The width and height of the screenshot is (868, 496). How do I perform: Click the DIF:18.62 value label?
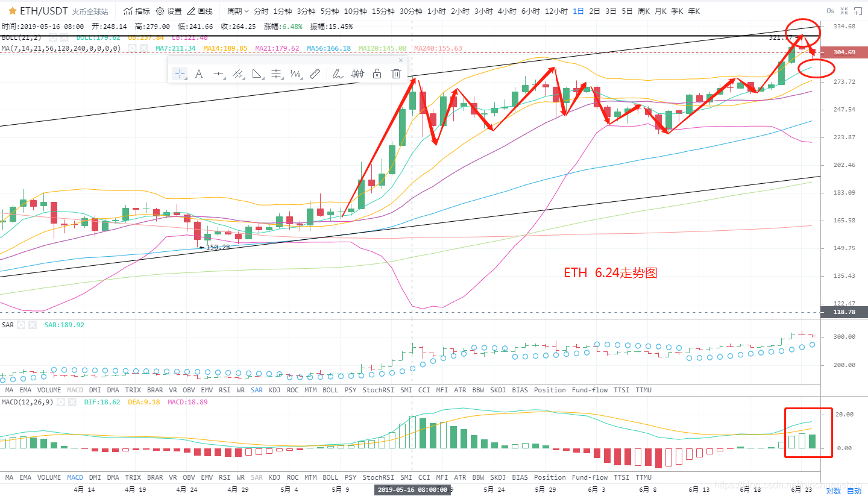click(x=102, y=402)
